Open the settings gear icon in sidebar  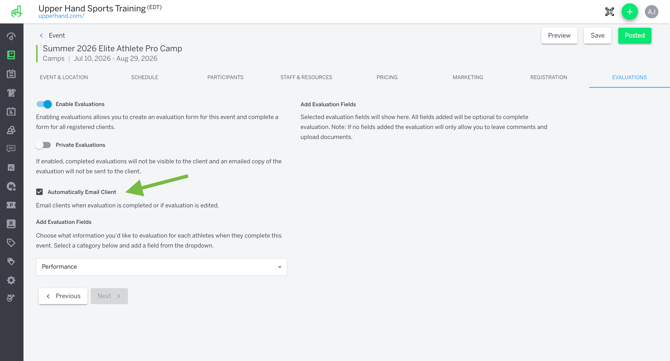(x=11, y=280)
